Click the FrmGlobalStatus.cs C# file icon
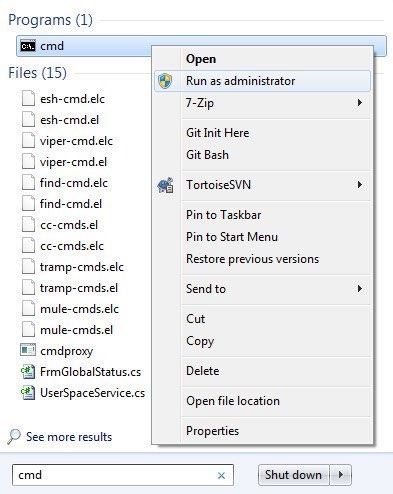 click(x=28, y=372)
